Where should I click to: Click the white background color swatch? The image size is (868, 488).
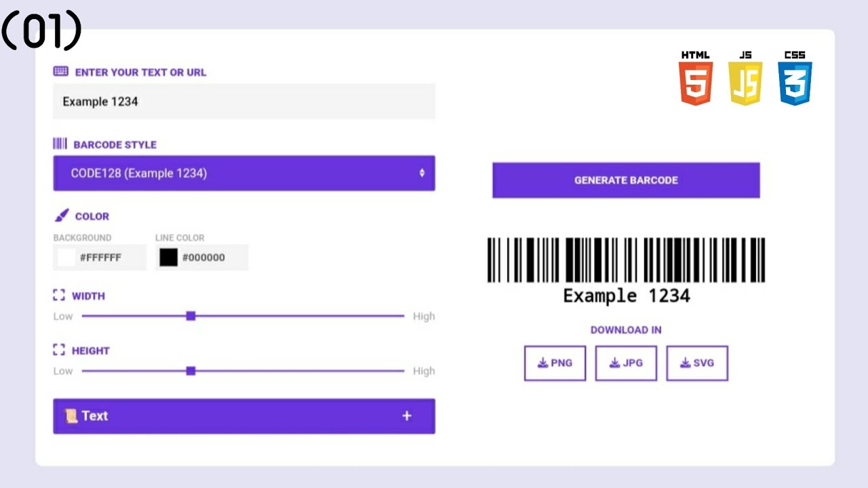point(66,258)
